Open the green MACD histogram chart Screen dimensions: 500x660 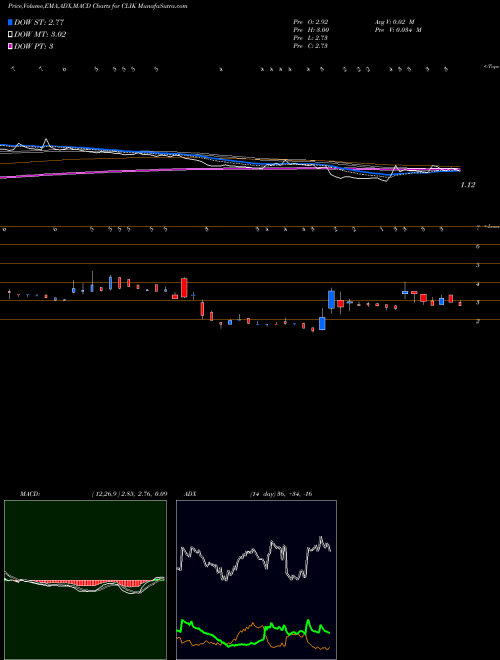coord(85,580)
